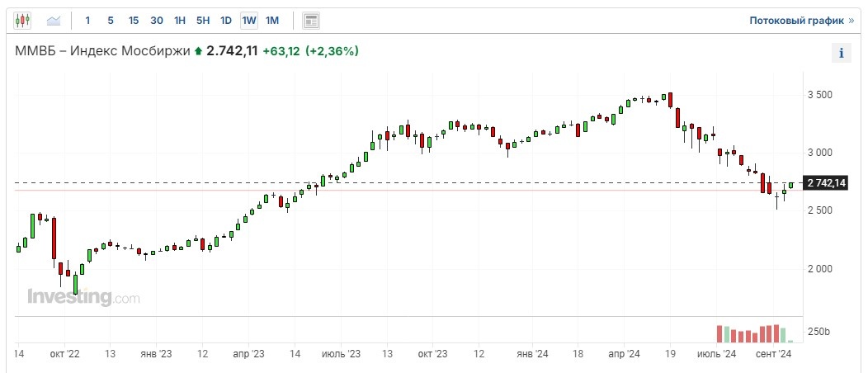The width and height of the screenshot is (868, 373).
Task: Click the 2 500 price axis label
Action: point(821,211)
